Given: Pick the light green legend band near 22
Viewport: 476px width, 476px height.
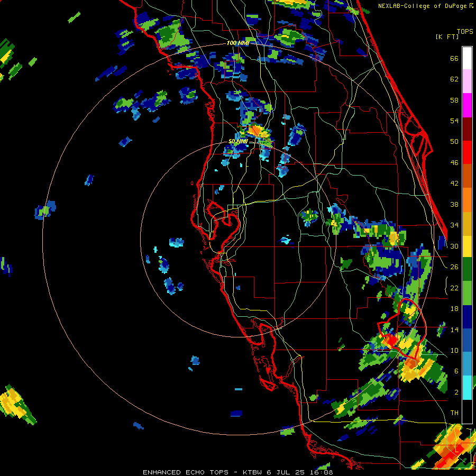Looking at the screenshot, I should (x=467, y=293).
